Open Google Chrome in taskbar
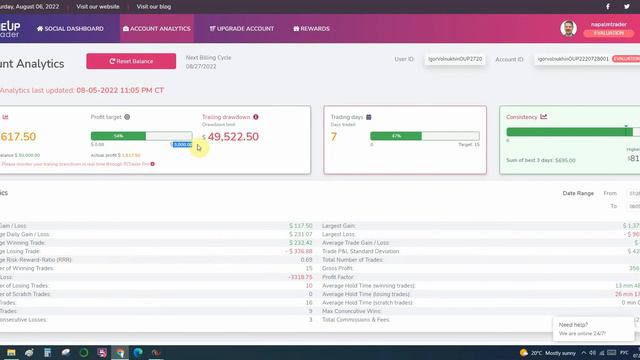The width and height of the screenshot is (640, 360). click(120, 353)
